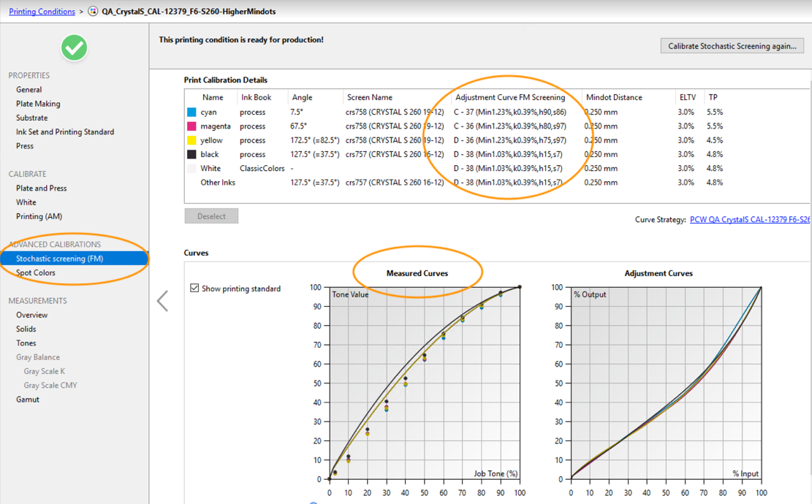Click the green ready-for-production checkmark icon
Image resolution: width=812 pixels, height=504 pixels.
[x=72, y=47]
